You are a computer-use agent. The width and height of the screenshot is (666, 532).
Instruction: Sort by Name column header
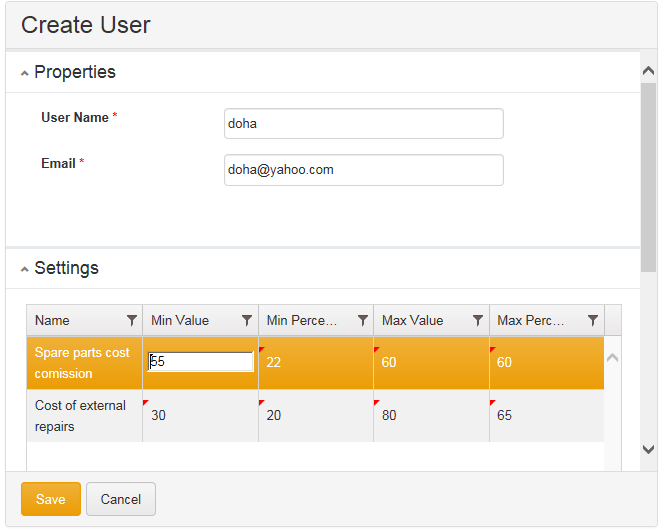[x=52, y=321]
